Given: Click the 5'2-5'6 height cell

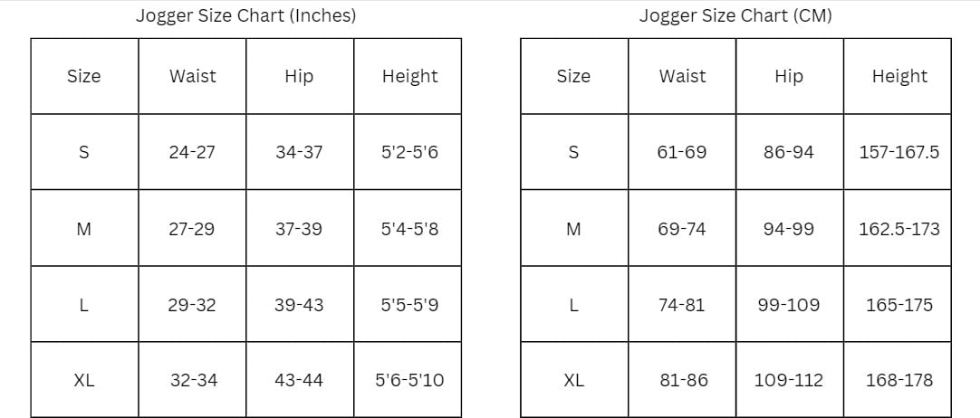Looking at the screenshot, I should tap(408, 152).
